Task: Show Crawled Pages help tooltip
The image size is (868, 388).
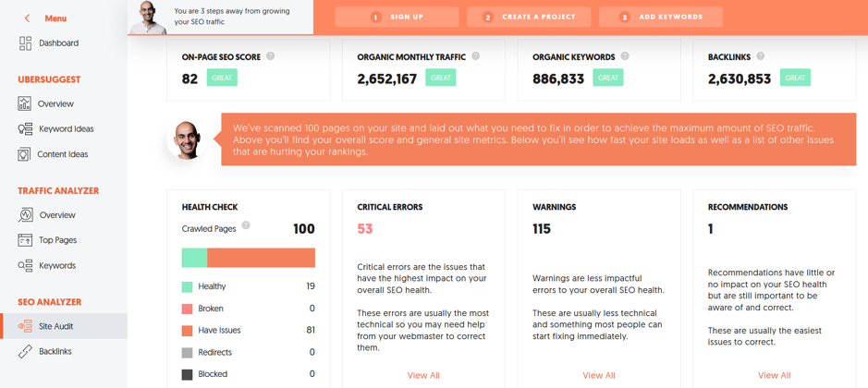Action: coord(246,225)
